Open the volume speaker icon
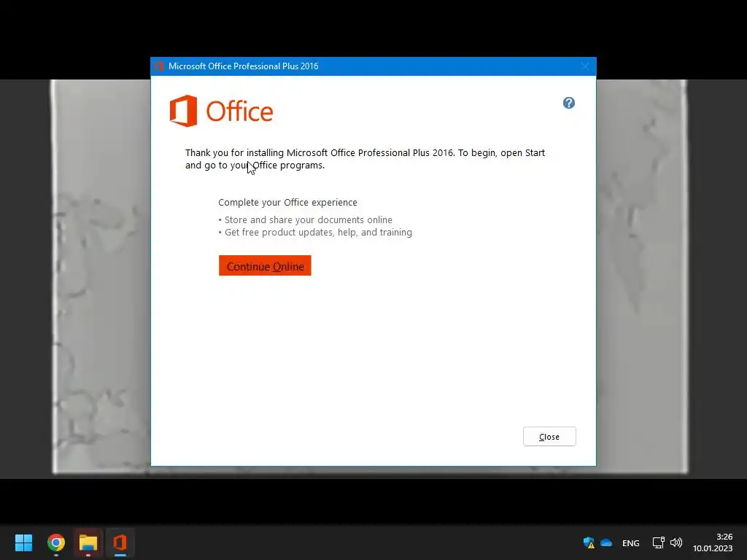Image resolution: width=747 pixels, height=560 pixels. coord(676,542)
